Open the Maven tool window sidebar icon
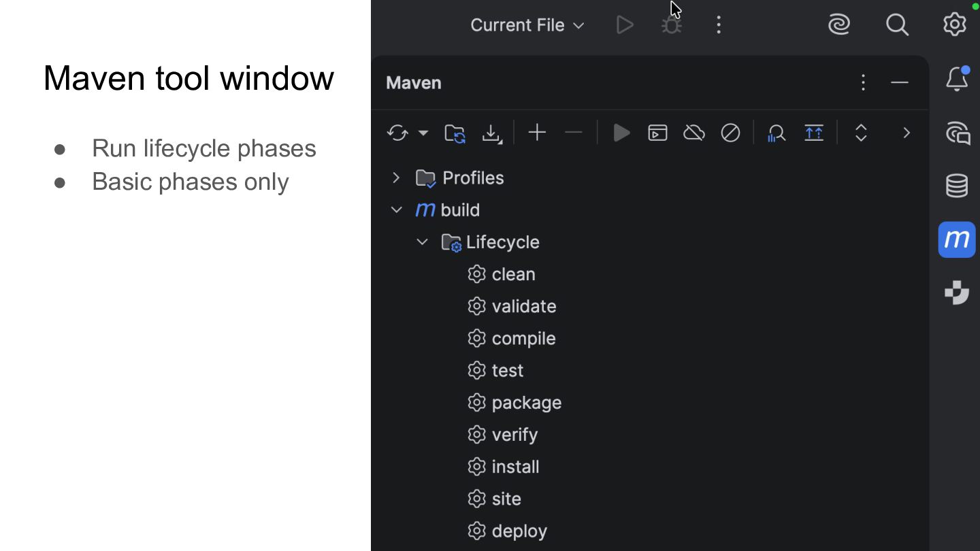 click(957, 239)
